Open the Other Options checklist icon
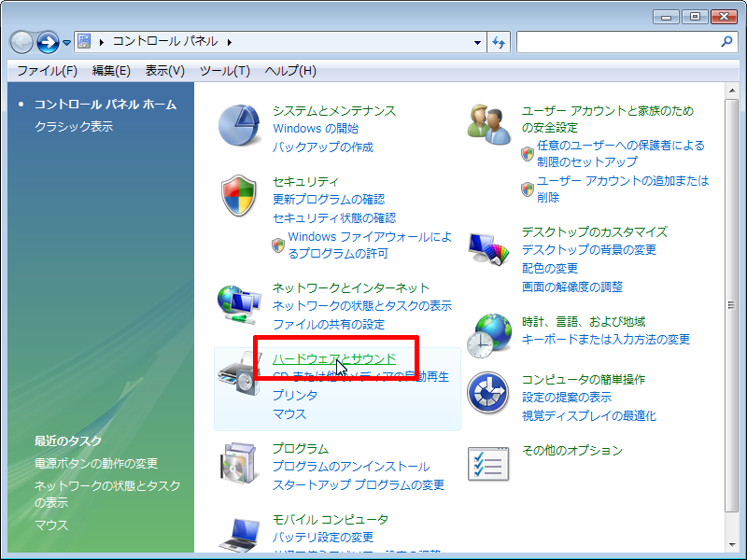Screen dimensions: 747x560 point(488,464)
